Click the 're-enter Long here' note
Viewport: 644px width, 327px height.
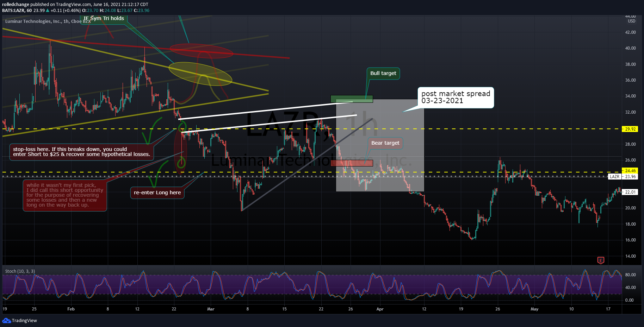click(x=157, y=193)
